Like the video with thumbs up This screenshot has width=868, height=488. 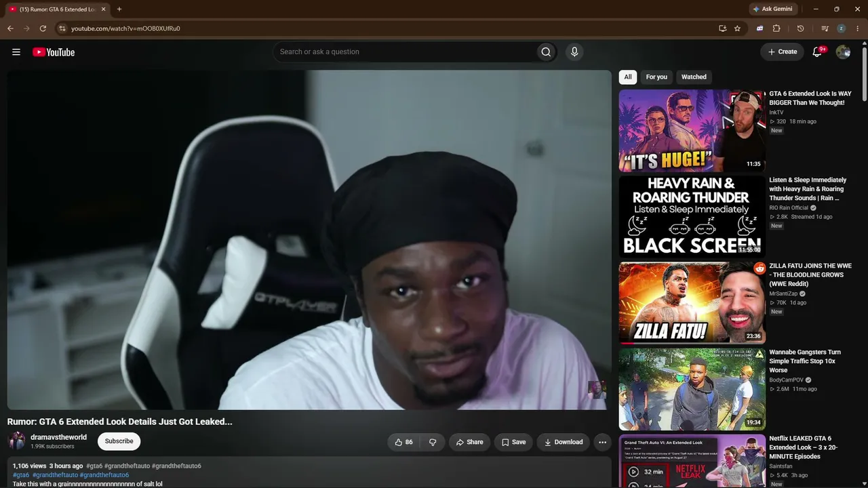pos(403,442)
